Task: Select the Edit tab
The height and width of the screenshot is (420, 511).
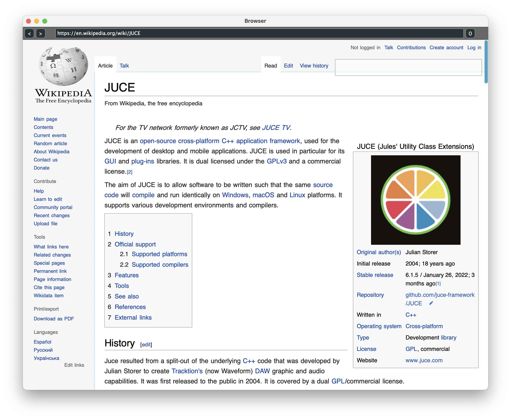Action: pos(288,66)
